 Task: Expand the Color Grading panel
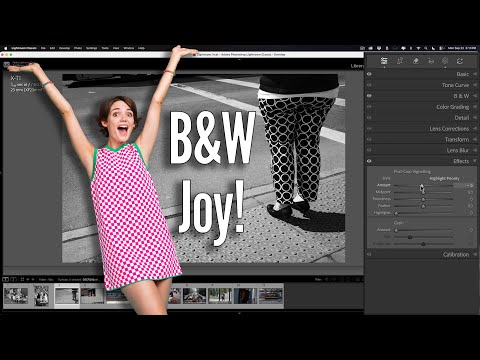422,107
